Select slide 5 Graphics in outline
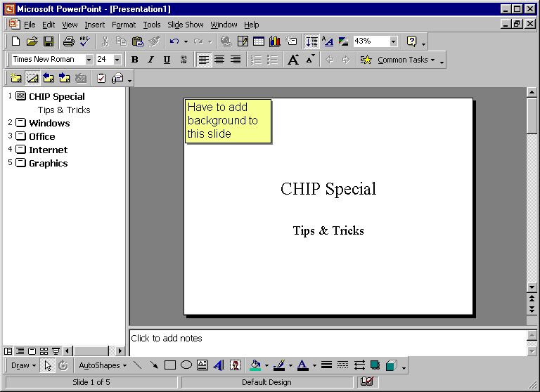 [49, 164]
